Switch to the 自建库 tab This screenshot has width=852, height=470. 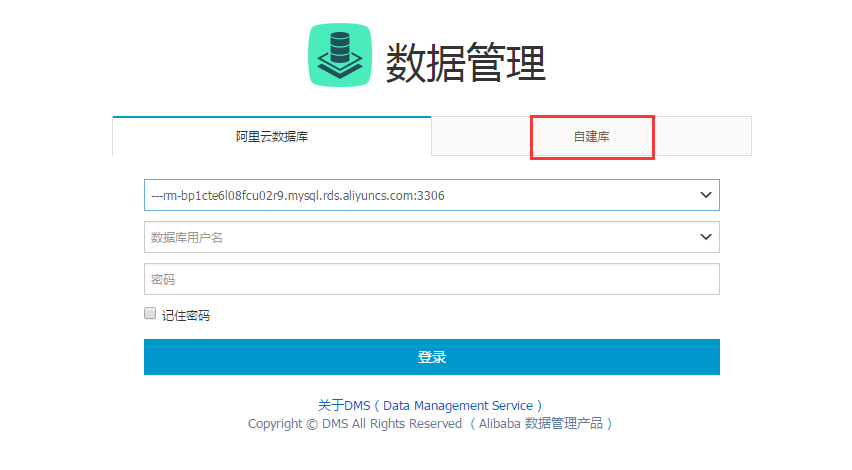click(592, 136)
